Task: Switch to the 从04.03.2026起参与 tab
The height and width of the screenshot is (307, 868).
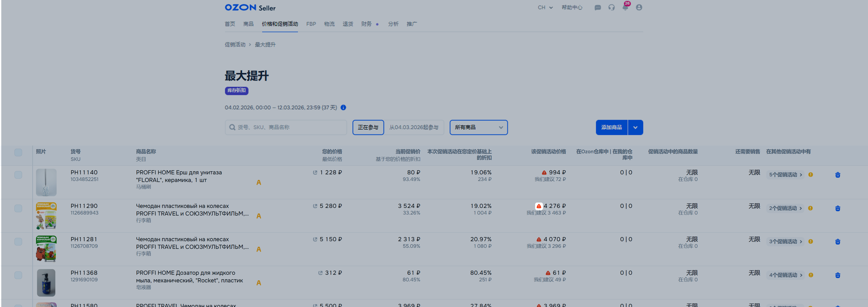Action: 414,128
